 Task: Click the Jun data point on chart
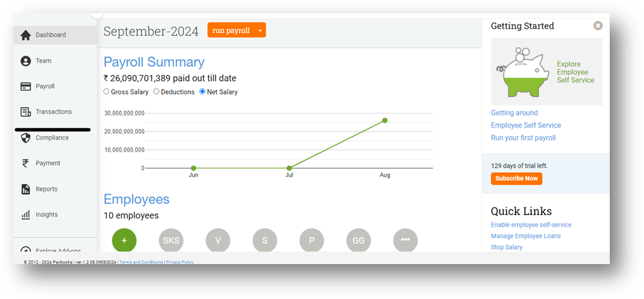tap(194, 168)
